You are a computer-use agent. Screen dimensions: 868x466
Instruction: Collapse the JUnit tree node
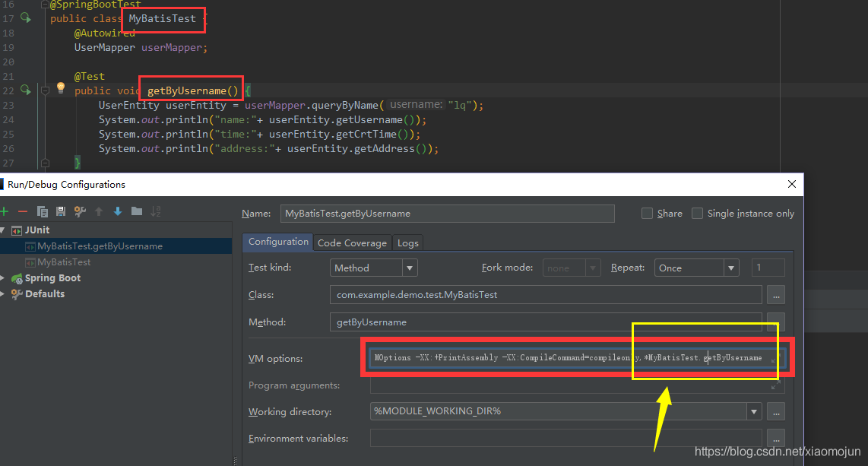[x=3, y=230]
